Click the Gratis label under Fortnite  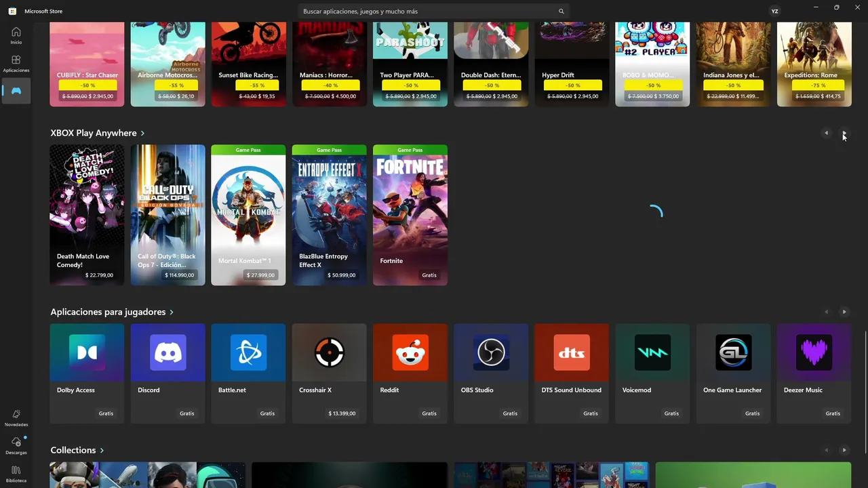tap(429, 275)
